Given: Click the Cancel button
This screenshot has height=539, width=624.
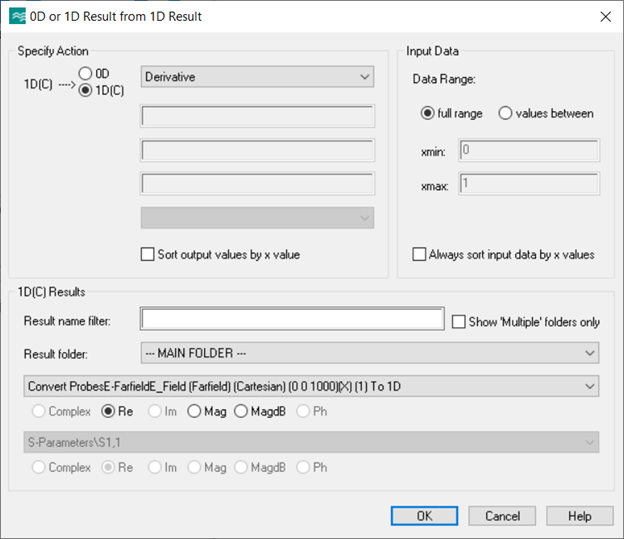Looking at the screenshot, I should (502, 516).
